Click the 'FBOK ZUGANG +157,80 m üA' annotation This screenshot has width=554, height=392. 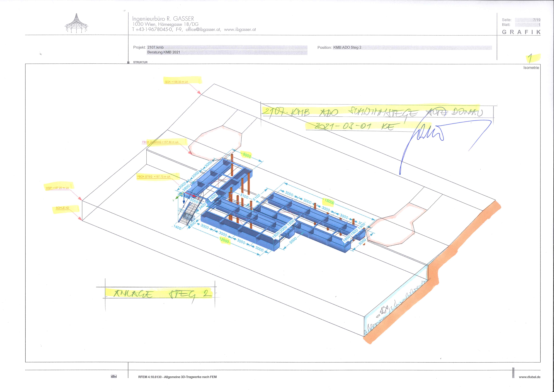tap(160, 142)
